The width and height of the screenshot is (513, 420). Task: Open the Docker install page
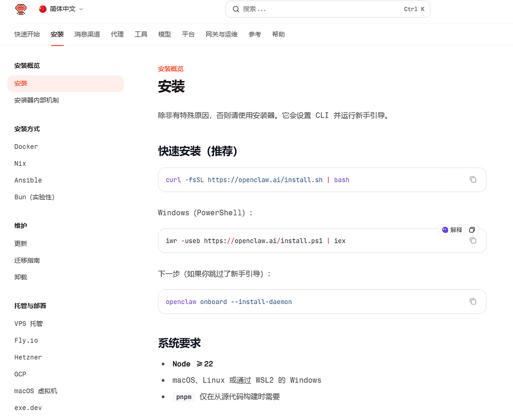click(x=26, y=147)
